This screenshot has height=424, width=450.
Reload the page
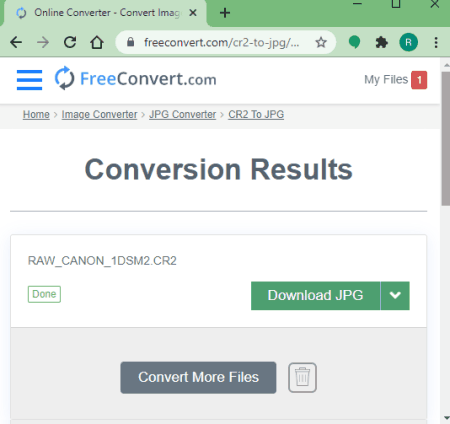70,42
